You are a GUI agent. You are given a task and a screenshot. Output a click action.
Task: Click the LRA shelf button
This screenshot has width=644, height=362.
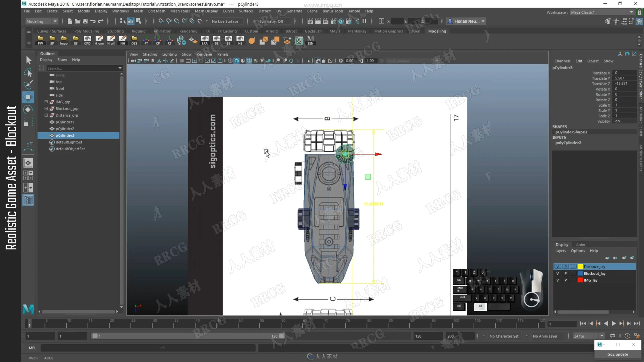205,40
